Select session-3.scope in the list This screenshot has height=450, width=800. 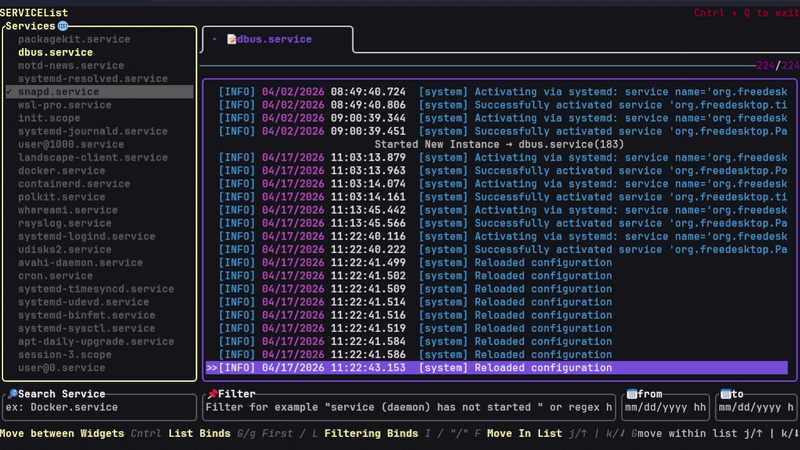[99, 355]
